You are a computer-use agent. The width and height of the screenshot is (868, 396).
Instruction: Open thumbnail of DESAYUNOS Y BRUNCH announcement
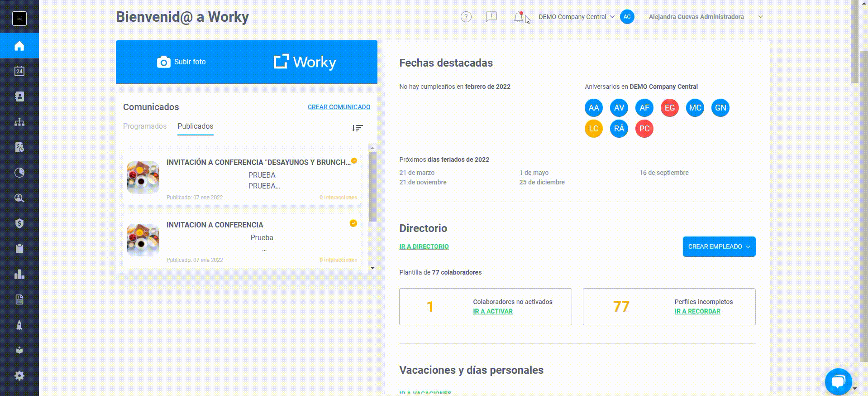(x=143, y=178)
